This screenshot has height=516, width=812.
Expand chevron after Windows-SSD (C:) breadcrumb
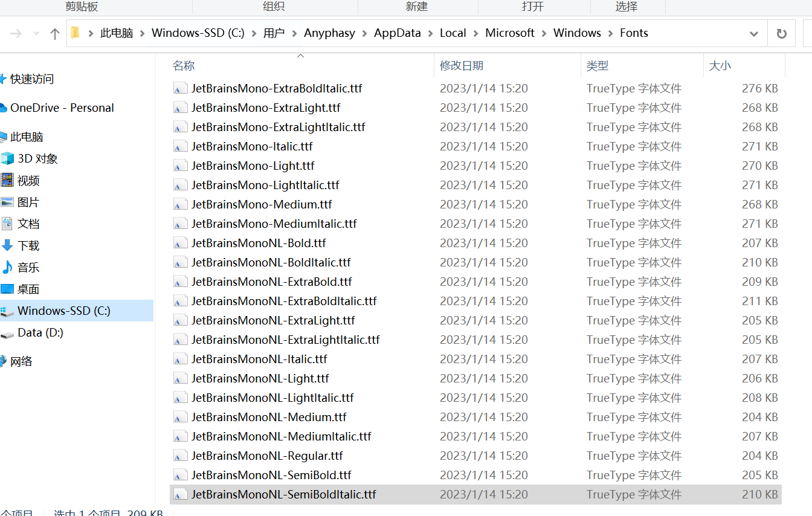(254, 33)
